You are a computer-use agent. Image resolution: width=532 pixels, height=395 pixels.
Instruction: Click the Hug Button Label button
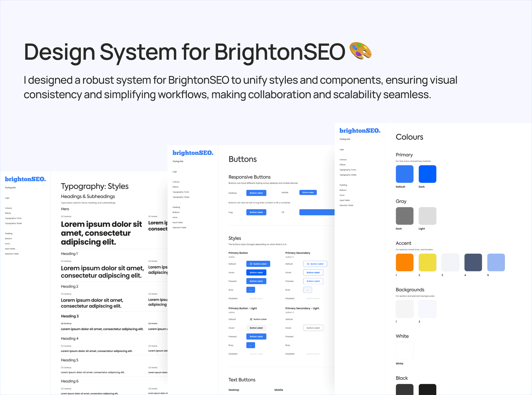pos(256,212)
